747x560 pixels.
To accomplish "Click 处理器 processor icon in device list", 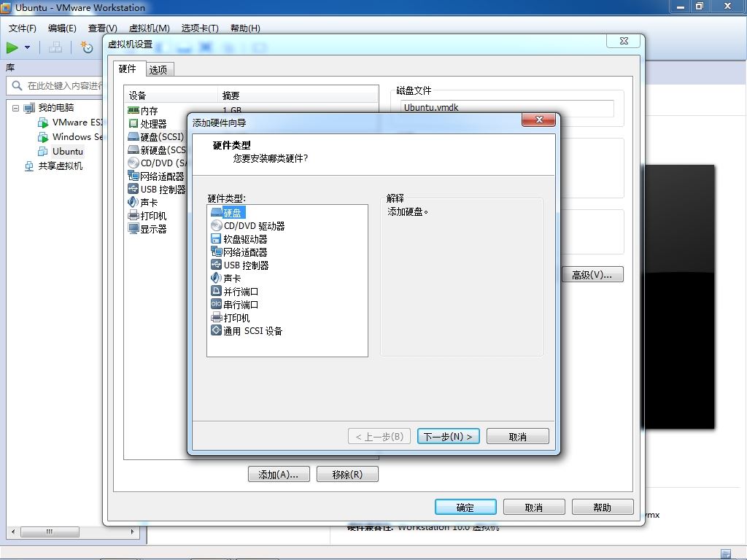I will pos(133,124).
